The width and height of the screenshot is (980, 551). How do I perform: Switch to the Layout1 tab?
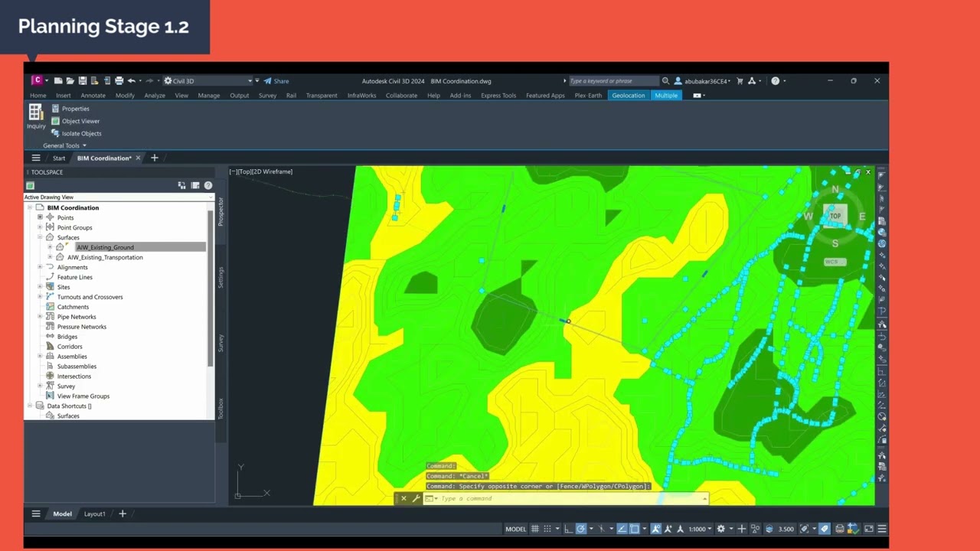click(x=94, y=514)
